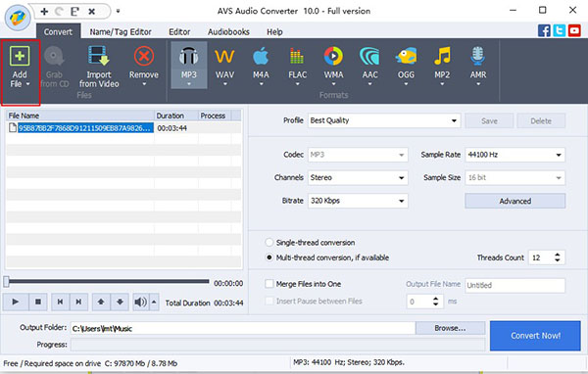Image resolution: width=588 pixels, height=374 pixels.
Task: Open the Audiobooks tab
Action: point(228,32)
